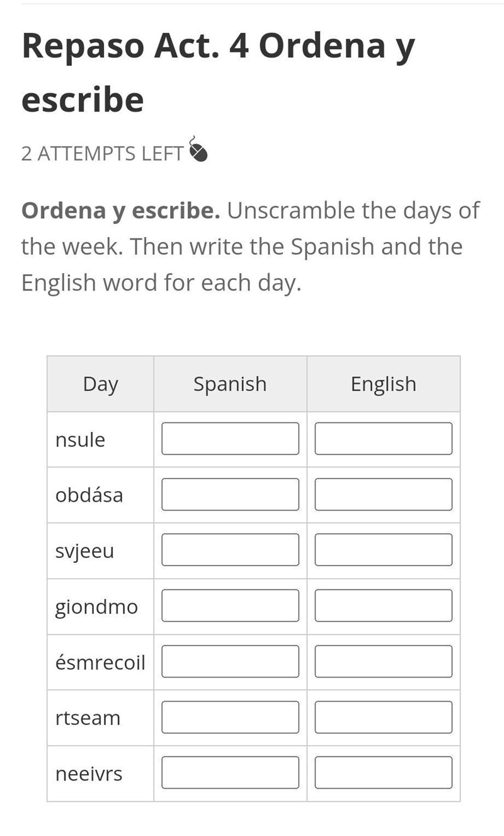Viewport: 504px width, 836px height.
Task: Select English answer box for ésmrecoil
Action: point(384,661)
